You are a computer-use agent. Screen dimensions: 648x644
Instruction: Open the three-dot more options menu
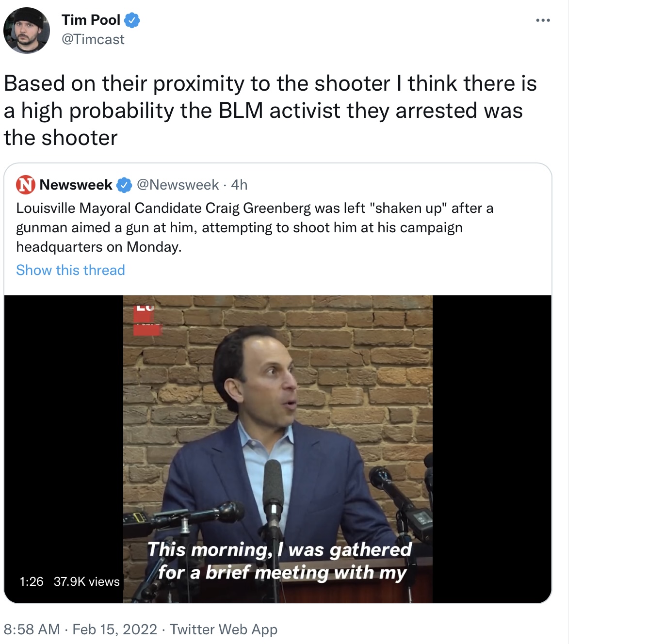coord(543,20)
